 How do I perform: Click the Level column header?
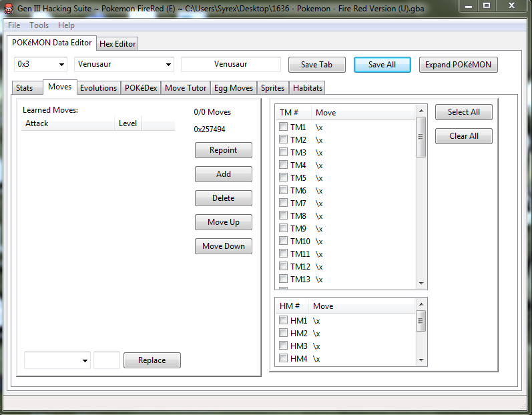click(128, 123)
